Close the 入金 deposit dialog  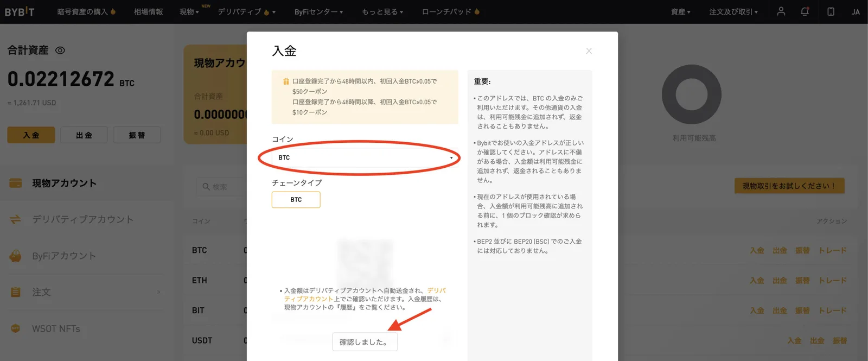[589, 51]
